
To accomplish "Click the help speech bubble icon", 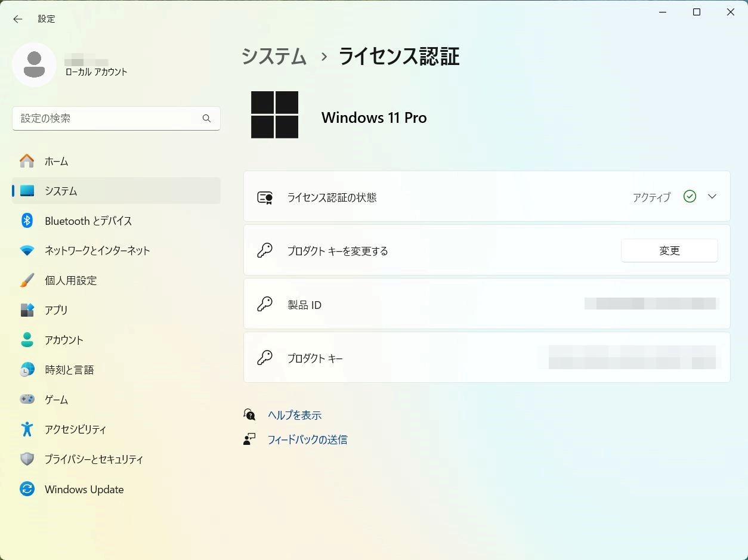I will click(249, 414).
